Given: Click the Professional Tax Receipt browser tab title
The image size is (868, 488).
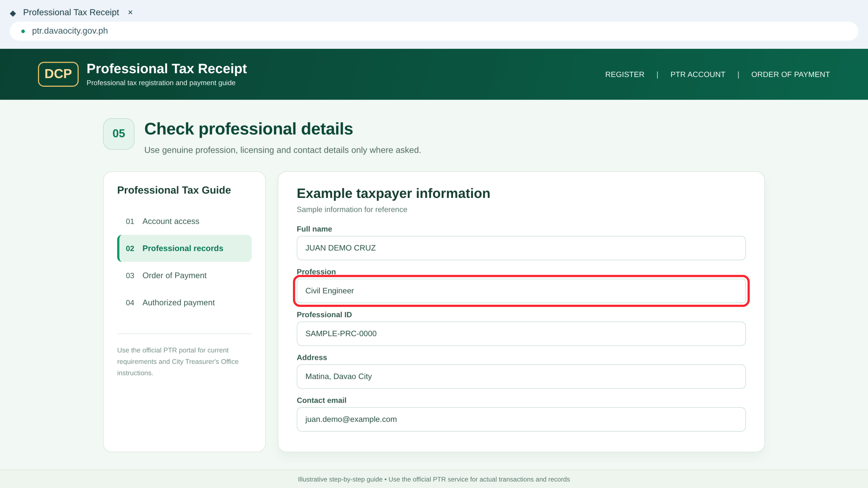Looking at the screenshot, I should [x=71, y=13].
